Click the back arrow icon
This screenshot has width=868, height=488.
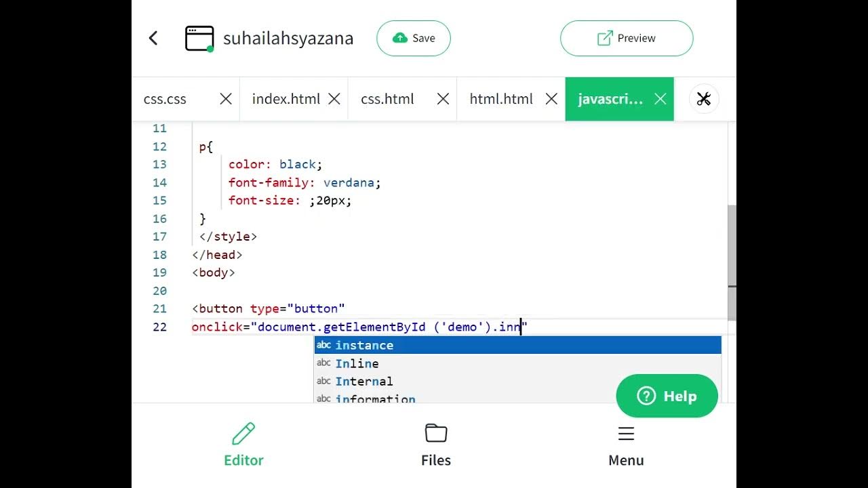(x=153, y=38)
